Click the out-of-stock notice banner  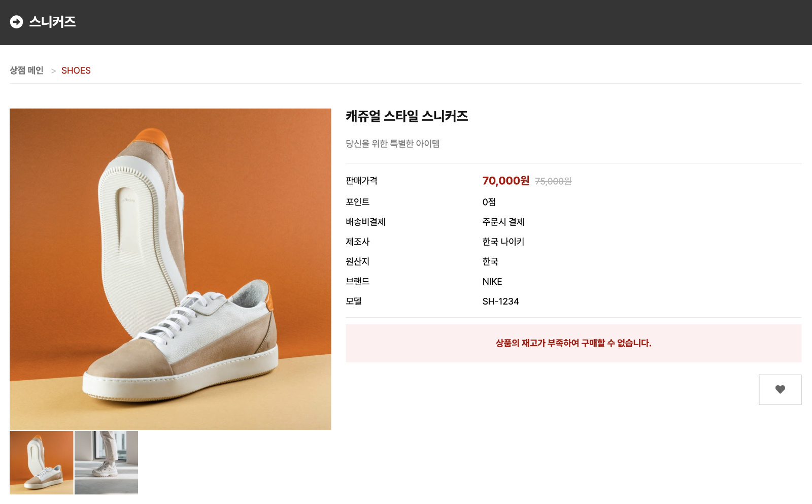point(573,343)
